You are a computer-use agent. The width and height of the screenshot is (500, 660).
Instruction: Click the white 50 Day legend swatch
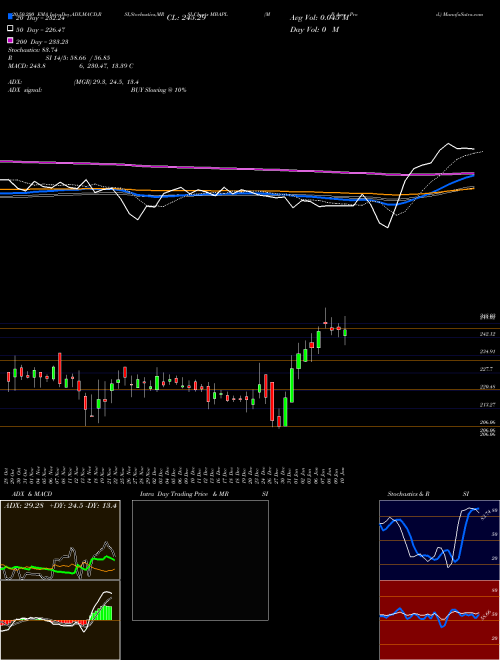(x=10, y=29)
